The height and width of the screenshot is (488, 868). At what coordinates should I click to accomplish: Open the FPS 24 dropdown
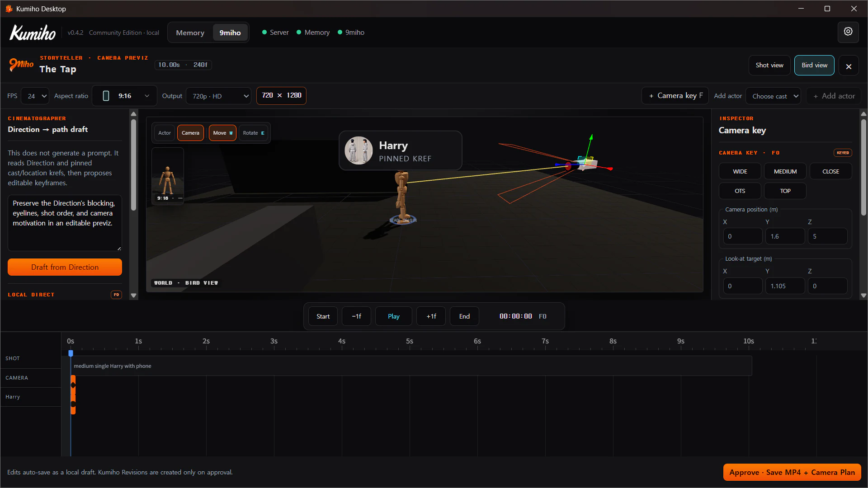[35, 96]
